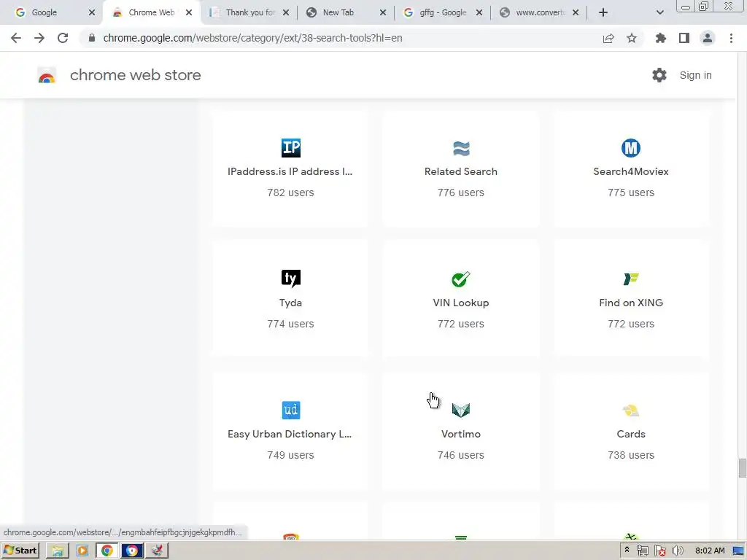This screenshot has width=747, height=560.
Task: Bookmark this page with the star icon
Action: (632, 38)
